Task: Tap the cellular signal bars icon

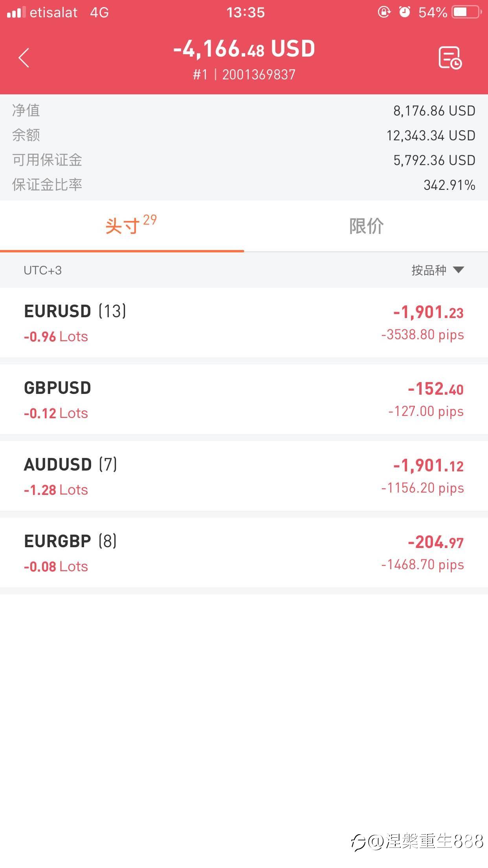Action: point(16,13)
